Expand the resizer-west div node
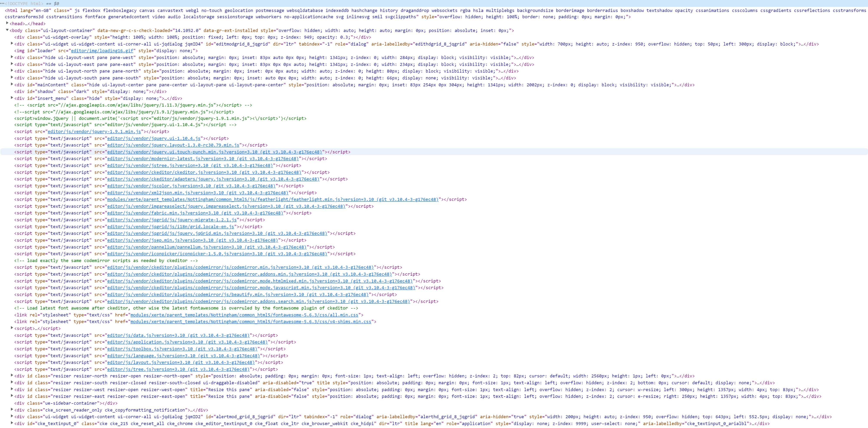Image resolution: width=868 pixels, height=428 pixels. point(12,389)
